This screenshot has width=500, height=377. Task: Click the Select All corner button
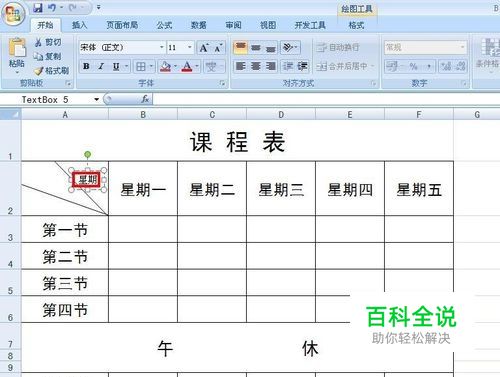tap(11, 115)
